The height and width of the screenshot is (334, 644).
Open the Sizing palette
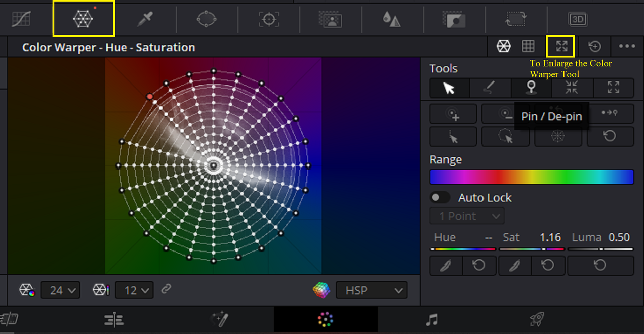516,19
